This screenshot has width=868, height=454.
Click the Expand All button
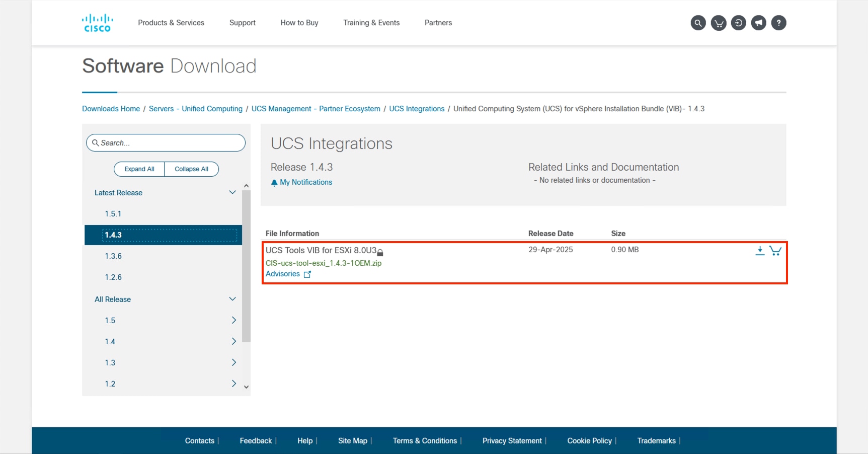tap(139, 169)
